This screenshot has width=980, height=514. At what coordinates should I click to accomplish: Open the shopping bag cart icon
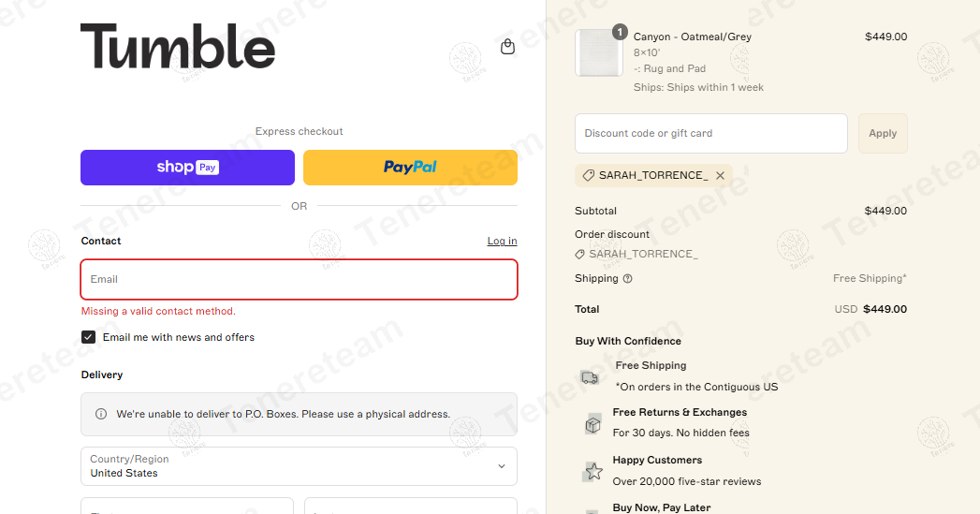[x=507, y=47]
